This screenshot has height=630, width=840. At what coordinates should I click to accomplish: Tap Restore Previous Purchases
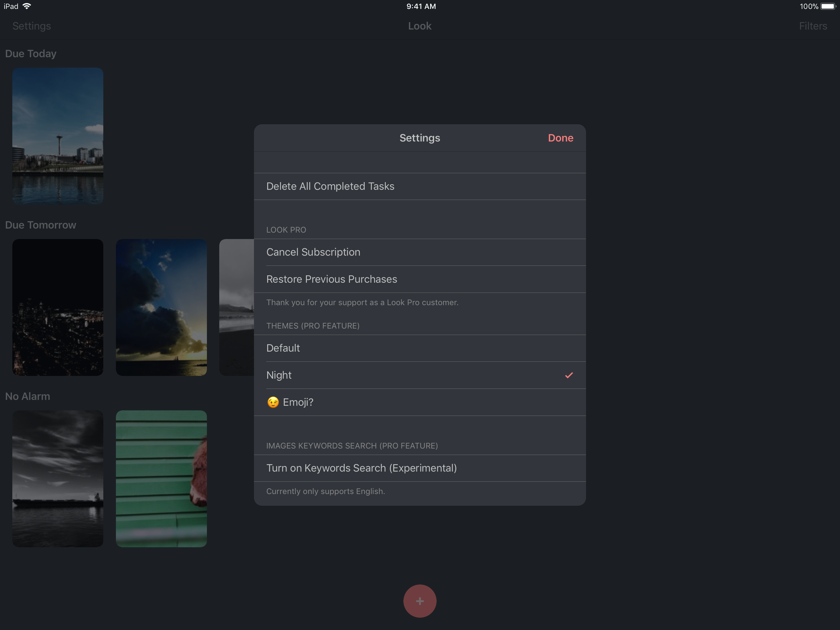click(420, 279)
